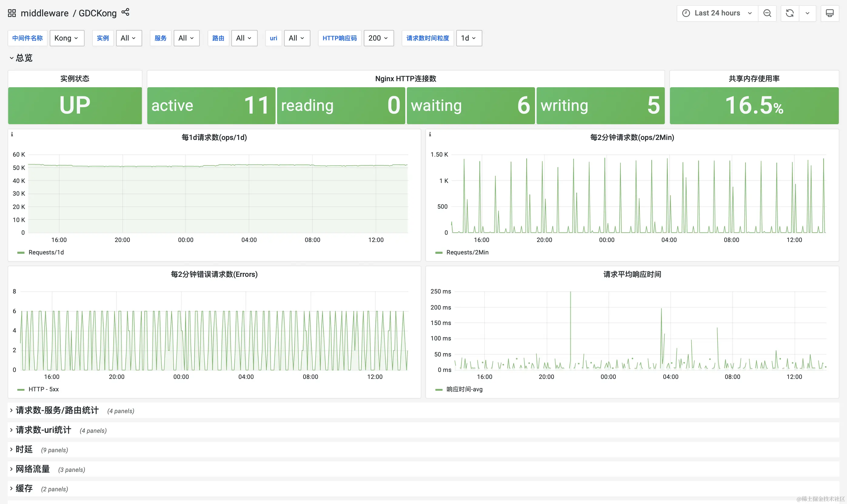Viewport: 847px width, 504px height.
Task: Click info icon on 每1d请求数 panel
Action: point(12,134)
